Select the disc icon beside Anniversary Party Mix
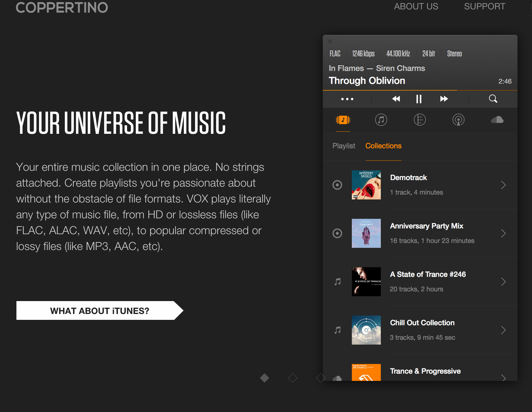This screenshot has height=412, width=532. click(x=337, y=233)
